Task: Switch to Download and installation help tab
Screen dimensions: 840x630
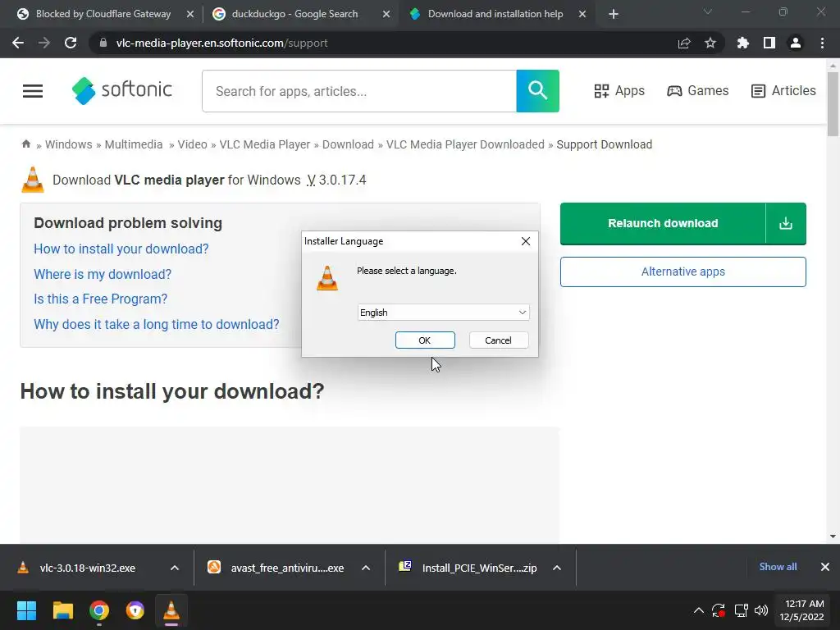Action: coord(495,14)
